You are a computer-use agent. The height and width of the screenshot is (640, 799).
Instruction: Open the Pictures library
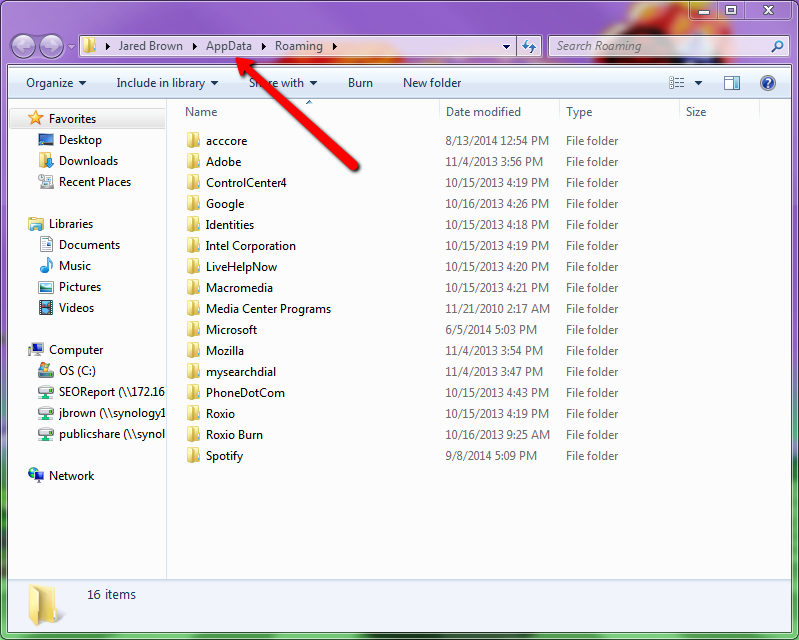80,287
